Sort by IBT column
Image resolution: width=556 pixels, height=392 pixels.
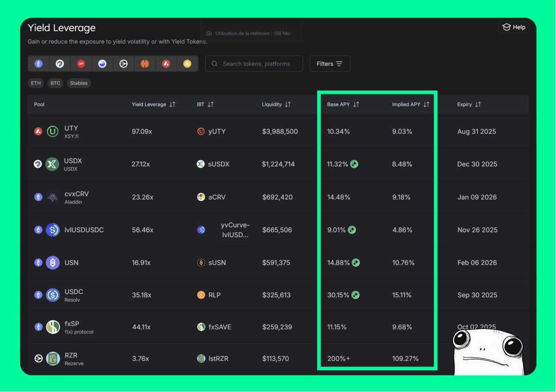click(x=205, y=105)
